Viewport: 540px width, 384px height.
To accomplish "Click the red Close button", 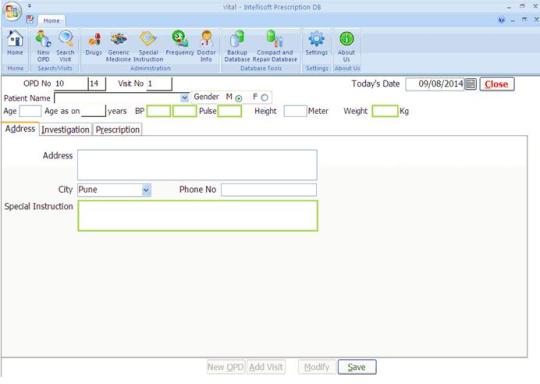I will coord(497,84).
